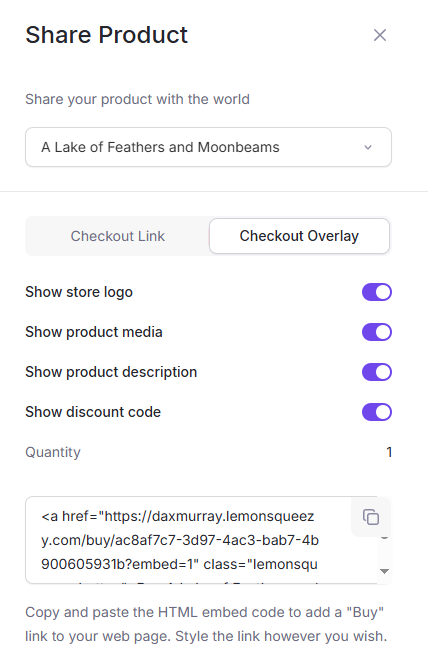The image size is (428, 662).
Task: Disable the Show store logo toggle
Action: pyautogui.click(x=377, y=292)
